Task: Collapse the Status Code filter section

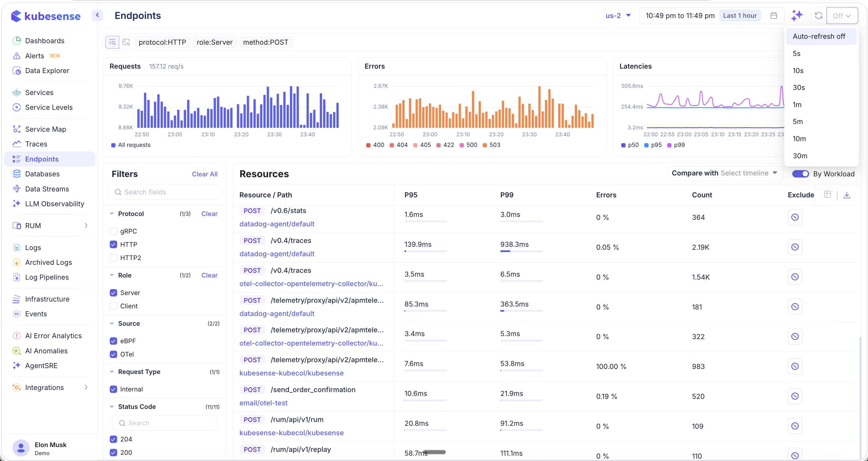Action: click(x=112, y=407)
